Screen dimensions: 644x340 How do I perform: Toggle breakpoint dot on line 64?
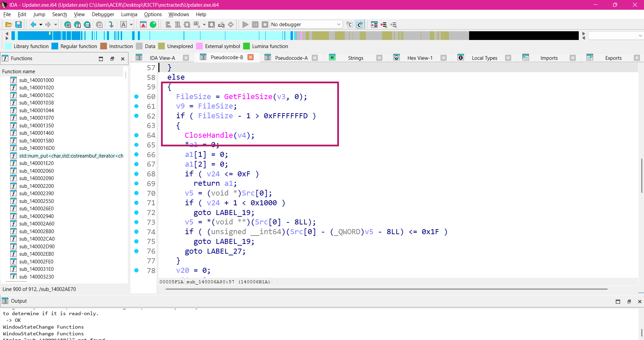tap(137, 135)
